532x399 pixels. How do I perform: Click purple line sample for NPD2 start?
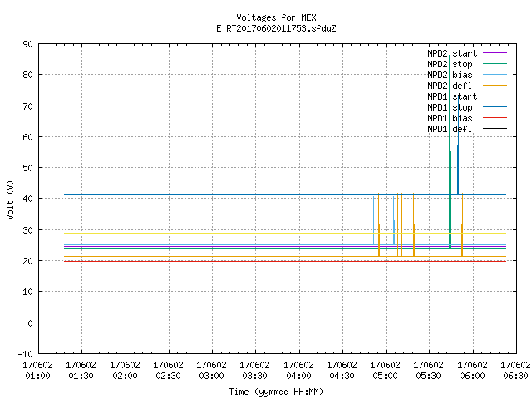(495, 53)
